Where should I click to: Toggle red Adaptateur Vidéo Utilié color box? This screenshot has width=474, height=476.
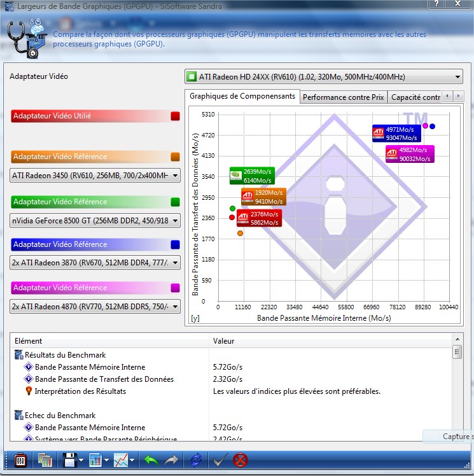coord(175,116)
